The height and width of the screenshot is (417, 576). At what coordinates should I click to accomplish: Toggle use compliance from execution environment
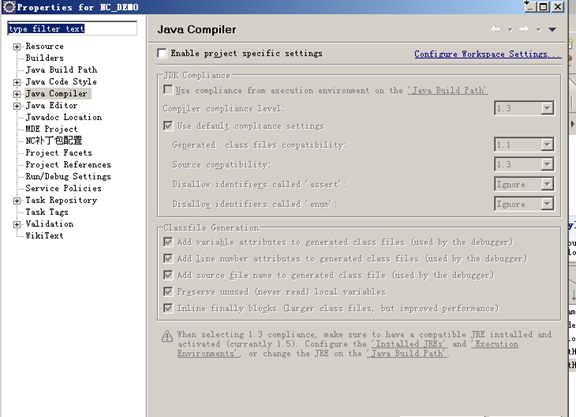click(x=168, y=89)
